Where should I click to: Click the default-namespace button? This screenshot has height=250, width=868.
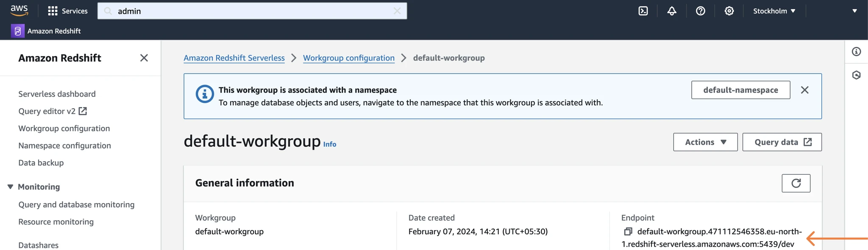pyautogui.click(x=740, y=90)
